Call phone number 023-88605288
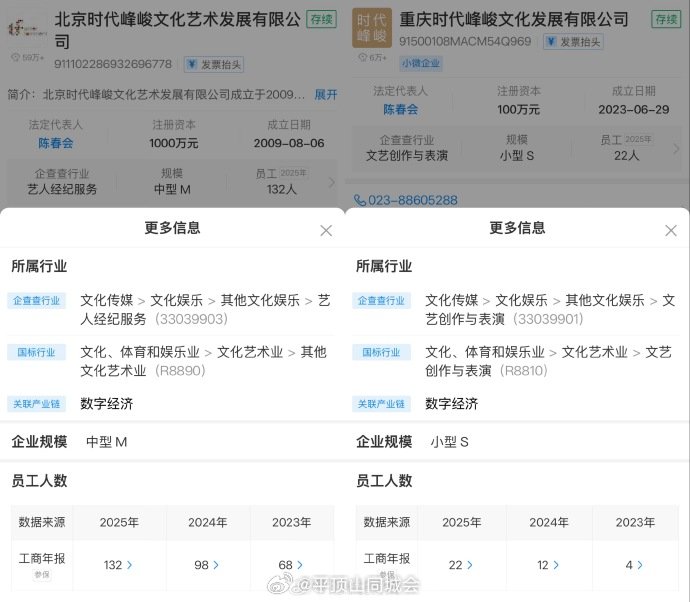The height and width of the screenshot is (602, 690). 413,200
